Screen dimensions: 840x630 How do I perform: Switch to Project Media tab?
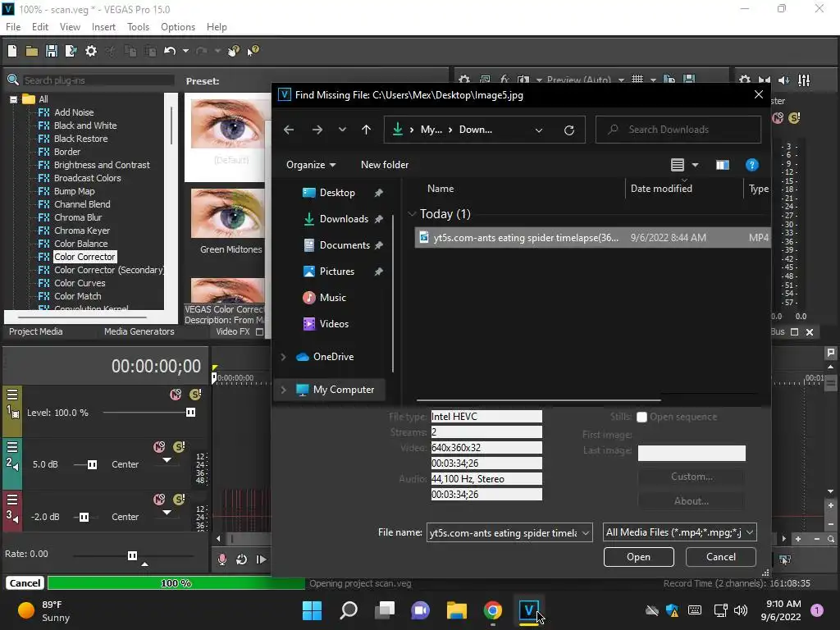[x=36, y=331]
